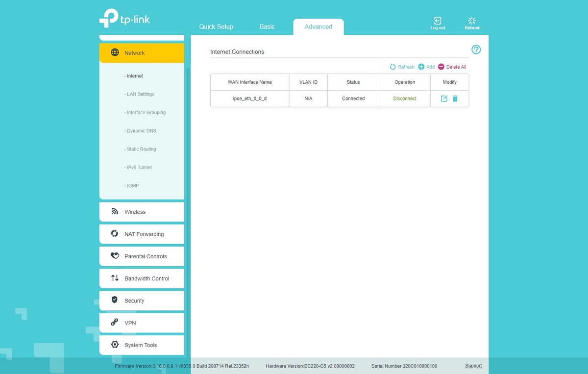Edit the ipoe_eth_0_0_d connection
Viewport: 588px width, 374px height.
444,99
